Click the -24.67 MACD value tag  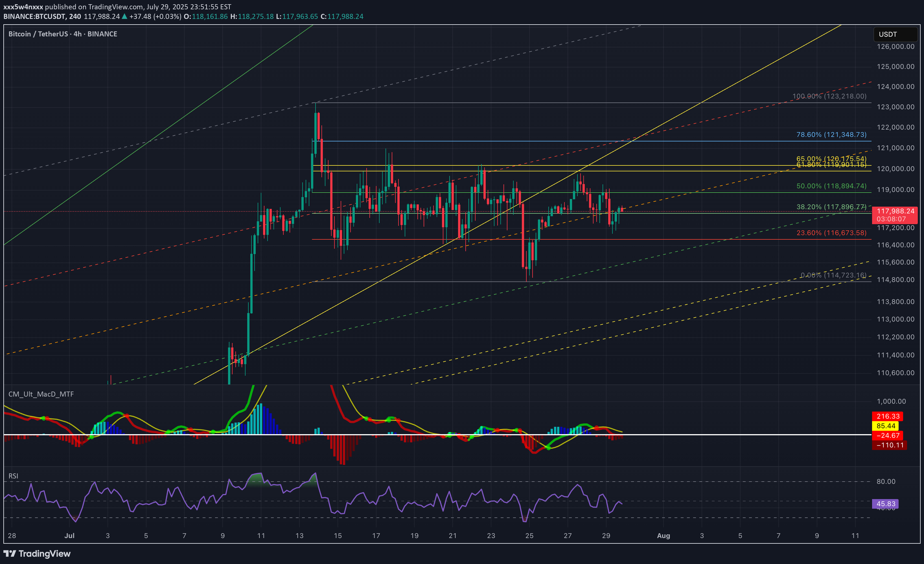click(x=888, y=435)
